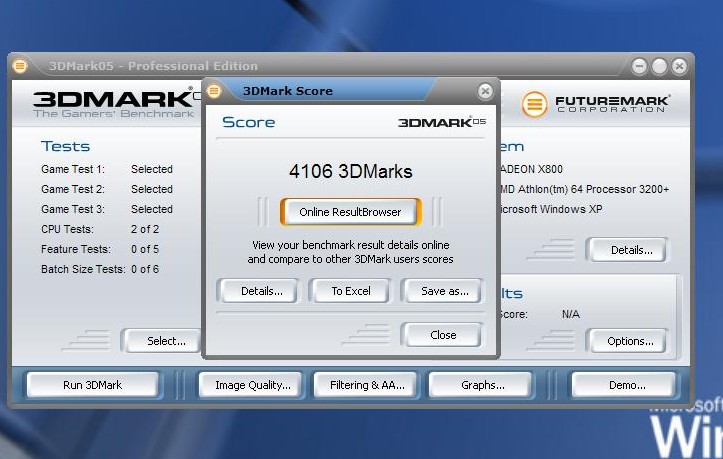723x459 pixels.
Task: Close the 3DMark Score dialog with X icon
Action: [x=485, y=91]
